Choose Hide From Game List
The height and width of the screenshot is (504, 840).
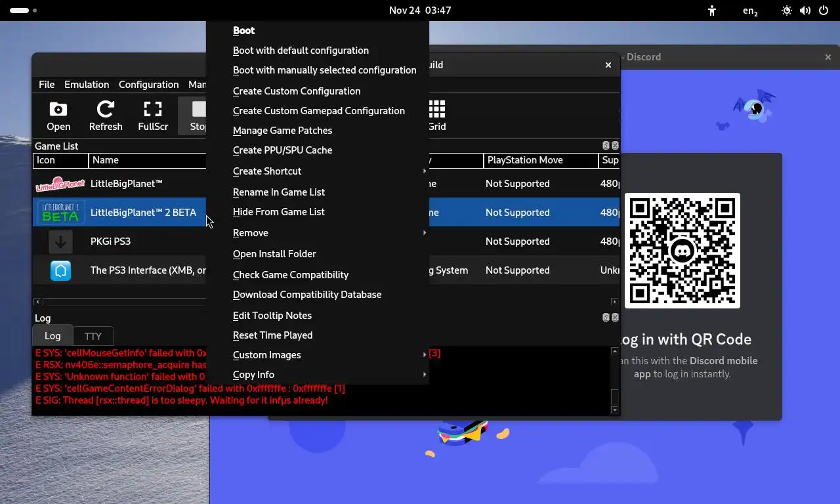pyautogui.click(x=318, y=212)
